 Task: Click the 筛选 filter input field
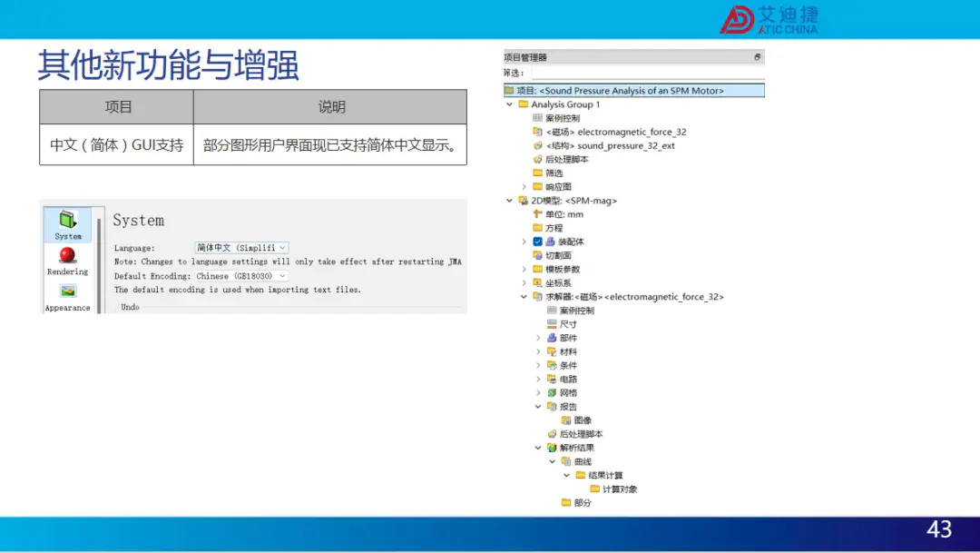648,74
